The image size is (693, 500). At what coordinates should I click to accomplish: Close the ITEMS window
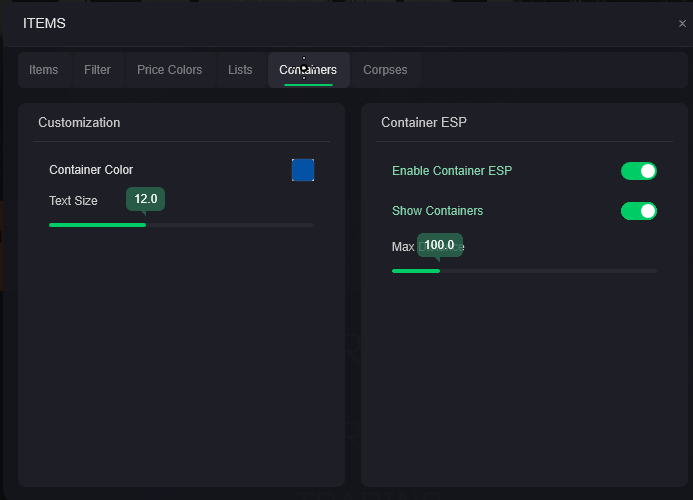click(682, 24)
